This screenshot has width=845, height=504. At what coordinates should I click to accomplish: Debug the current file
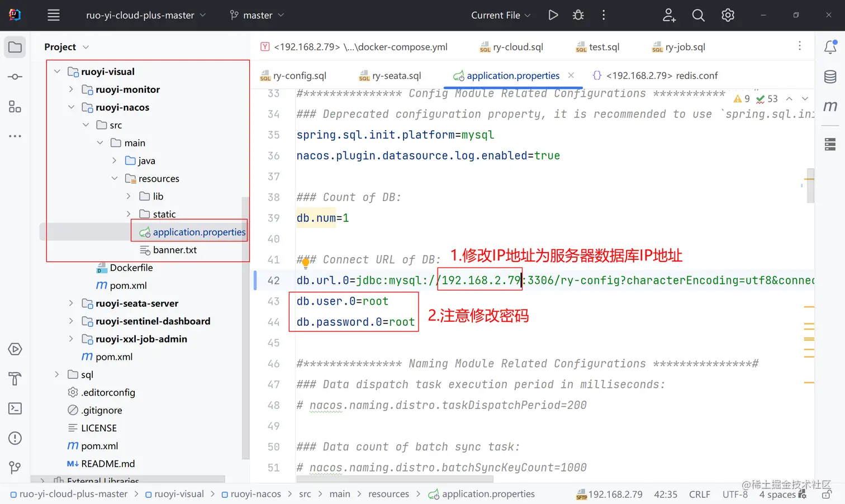click(x=578, y=15)
